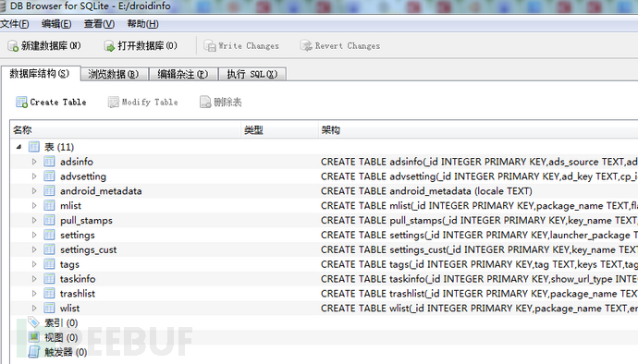Image resolution: width=638 pixels, height=364 pixels.
Task: Click the table icon next to trashlist
Action: tap(49, 293)
